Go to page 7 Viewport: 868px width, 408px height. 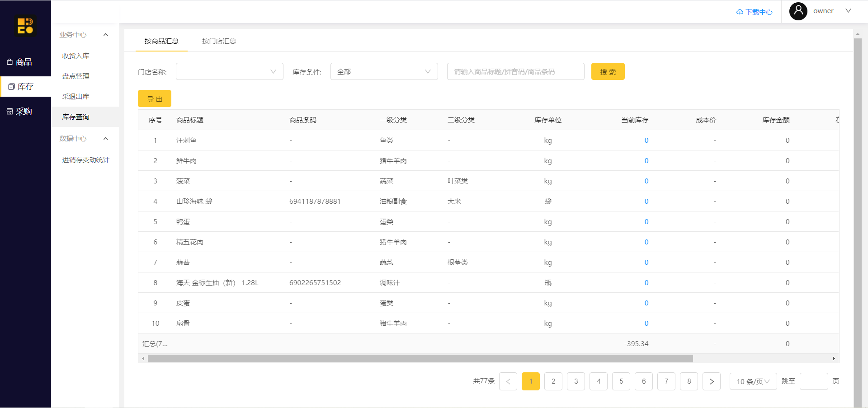[x=666, y=381]
